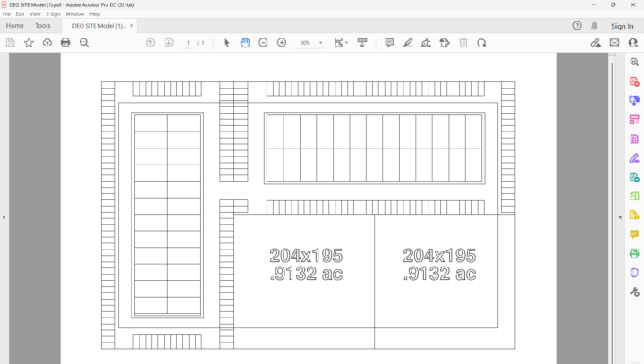Open Export PDF tool in right pane
This screenshot has width=644, height=364.
[x=634, y=100]
